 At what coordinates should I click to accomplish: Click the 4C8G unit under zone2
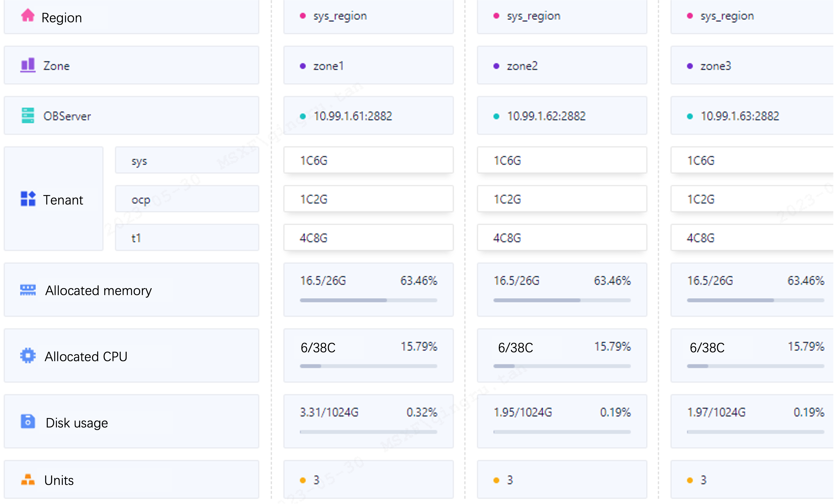[x=562, y=238]
